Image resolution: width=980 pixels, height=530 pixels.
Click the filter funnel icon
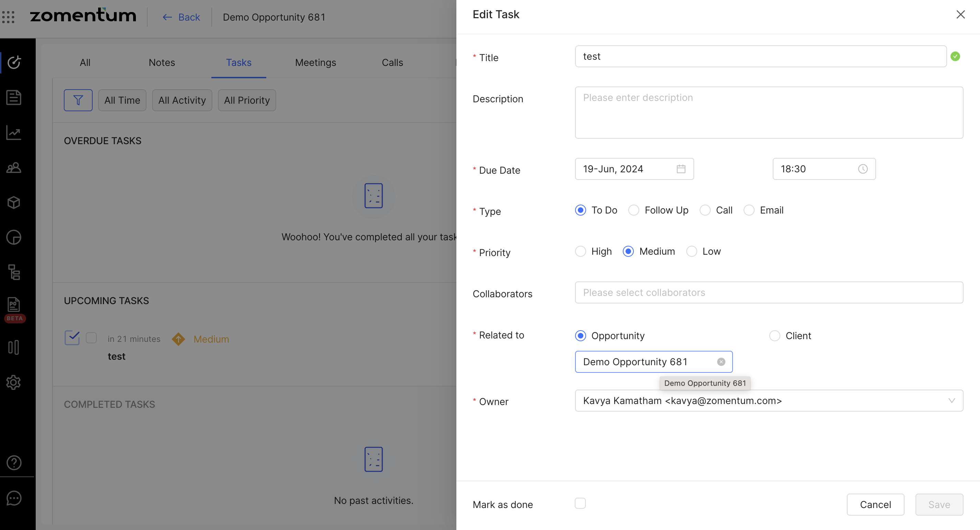point(78,101)
